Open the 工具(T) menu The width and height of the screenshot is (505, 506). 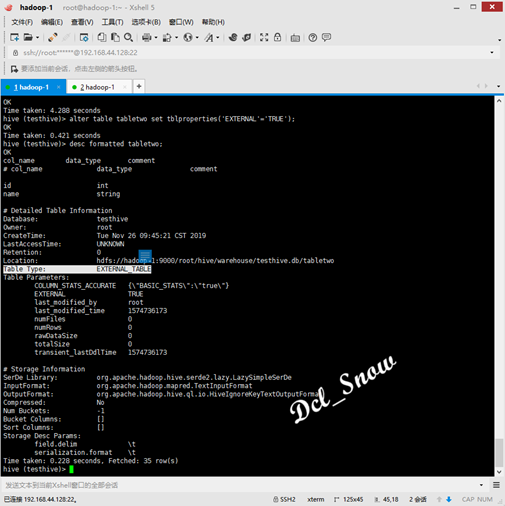pos(112,22)
